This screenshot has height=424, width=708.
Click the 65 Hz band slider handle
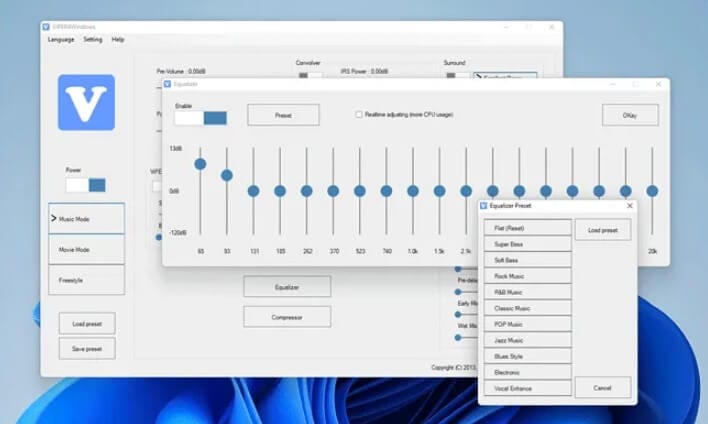(x=200, y=164)
